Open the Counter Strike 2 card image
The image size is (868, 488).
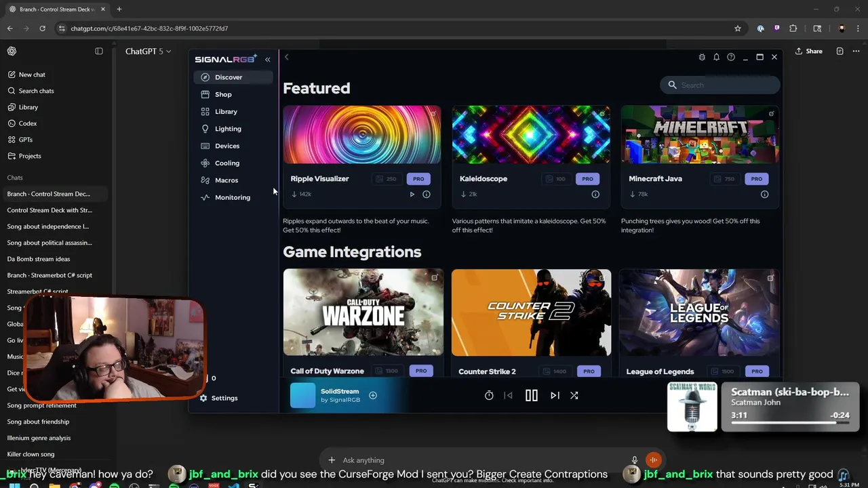[x=531, y=312]
